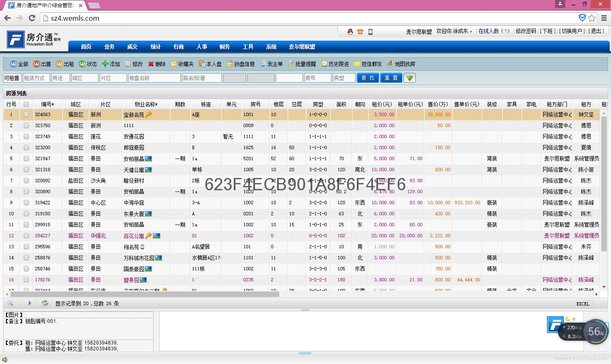The width and height of the screenshot is (611, 364).
Task: Open 短信群发 bulk SMS
Action: click(x=368, y=64)
